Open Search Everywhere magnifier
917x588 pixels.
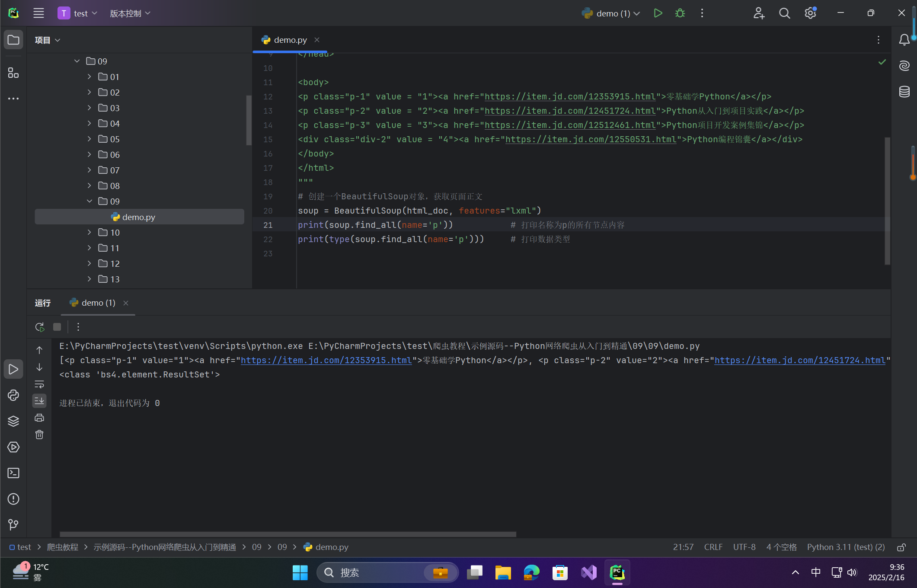[x=784, y=13]
